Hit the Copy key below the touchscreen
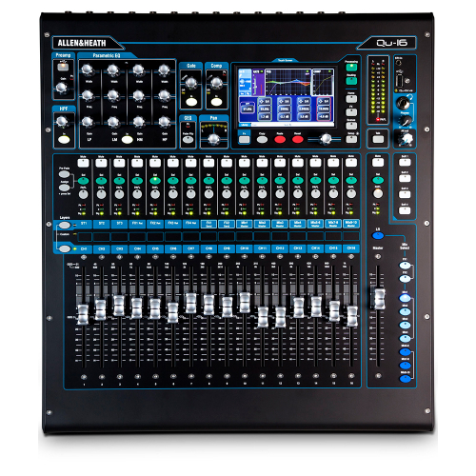The width and height of the screenshot is (476, 476). click(262, 140)
